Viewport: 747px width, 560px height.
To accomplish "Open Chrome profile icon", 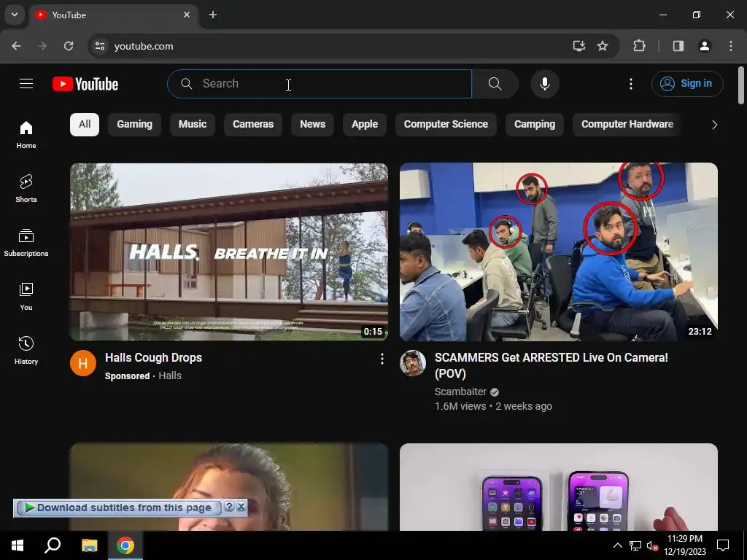I will (705, 46).
